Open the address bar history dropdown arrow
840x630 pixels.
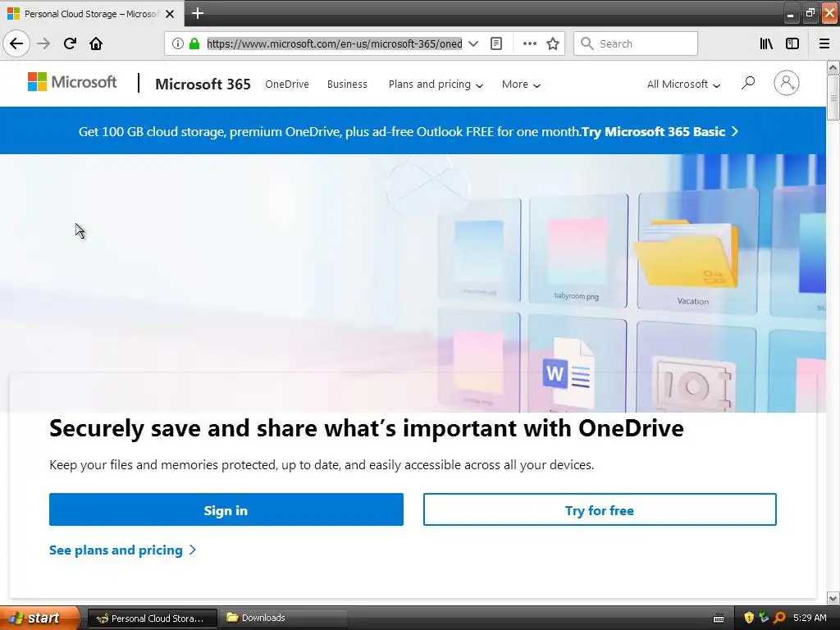click(x=473, y=43)
